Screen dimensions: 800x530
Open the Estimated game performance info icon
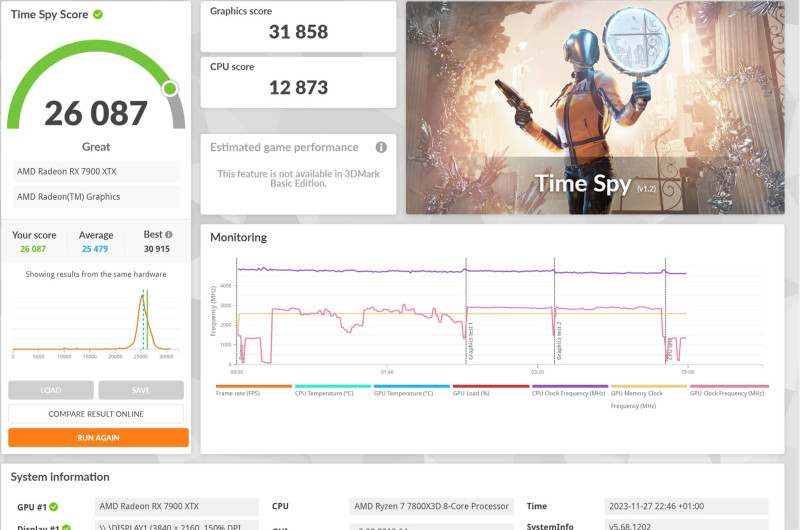381,147
